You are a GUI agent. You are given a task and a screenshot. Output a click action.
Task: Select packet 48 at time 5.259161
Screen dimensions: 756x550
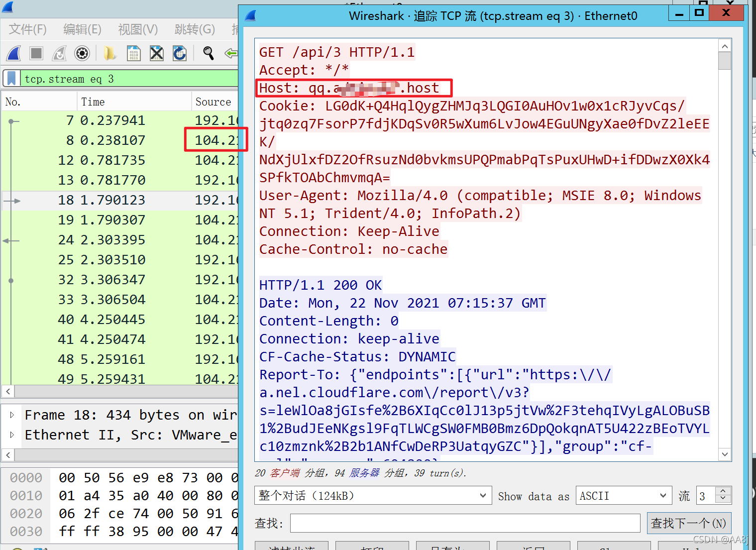point(120,359)
